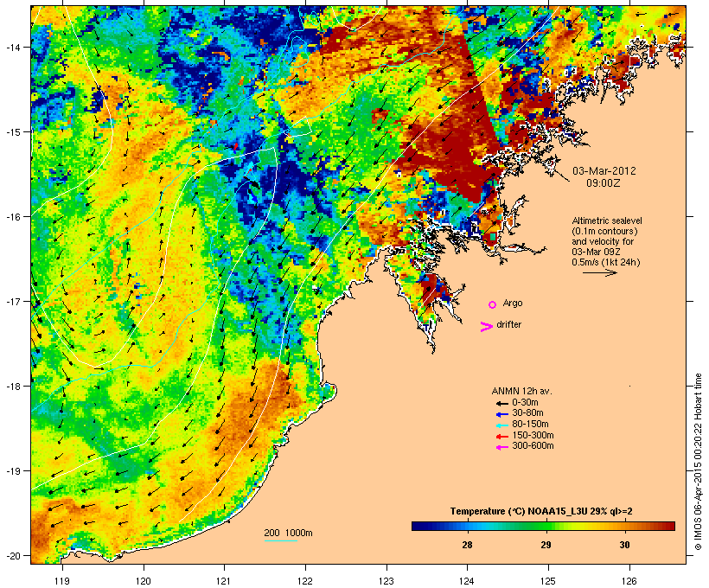This screenshot has height=588, width=709.
Task: Click the '0.5m/s (1kt 24h)' text
Action: 606,262
